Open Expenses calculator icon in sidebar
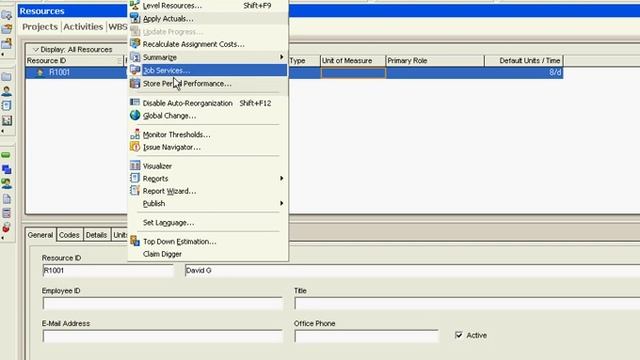 click(x=6, y=213)
